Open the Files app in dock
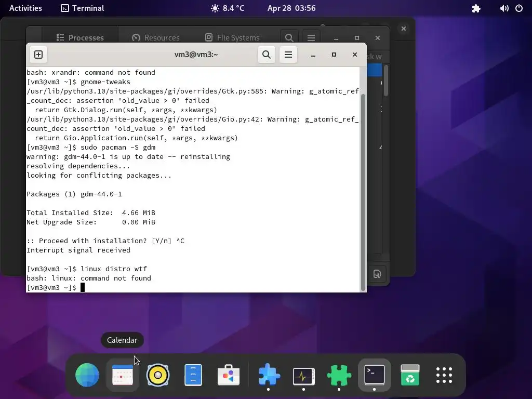 point(193,375)
